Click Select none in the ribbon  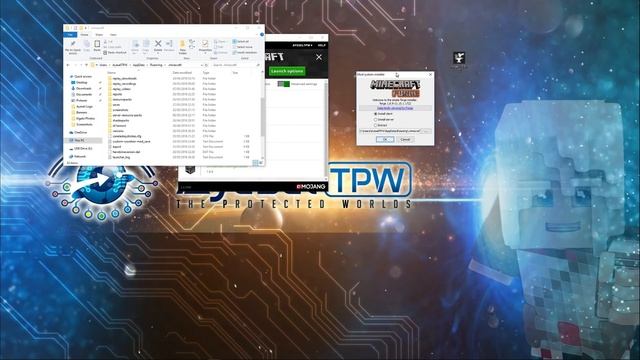[x=242, y=47]
